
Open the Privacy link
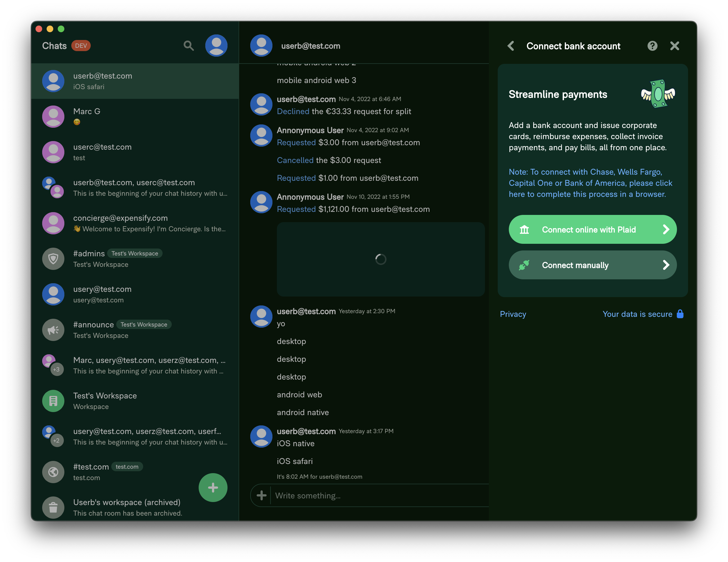513,314
